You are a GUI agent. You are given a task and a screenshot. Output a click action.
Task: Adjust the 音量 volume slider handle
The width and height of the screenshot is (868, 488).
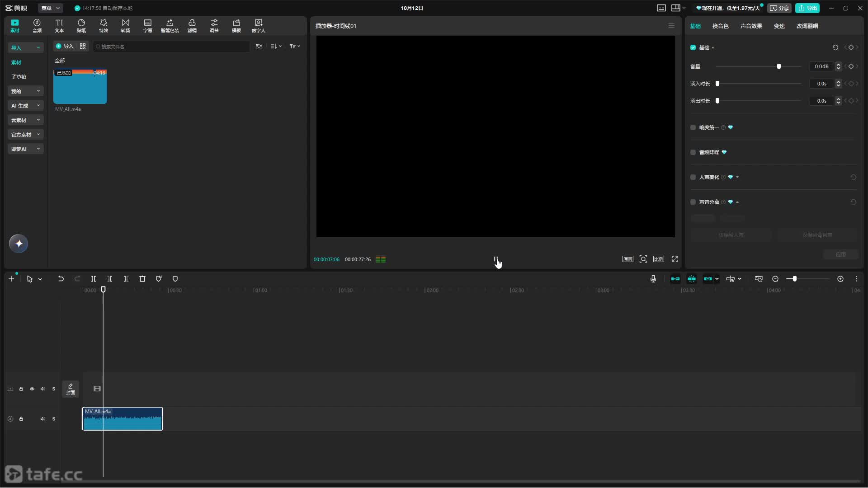click(x=778, y=66)
